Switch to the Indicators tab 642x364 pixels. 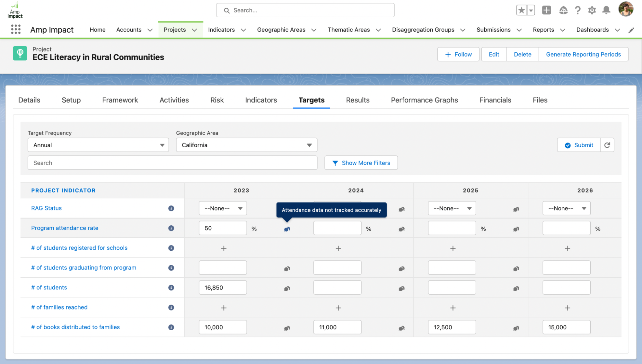click(261, 100)
